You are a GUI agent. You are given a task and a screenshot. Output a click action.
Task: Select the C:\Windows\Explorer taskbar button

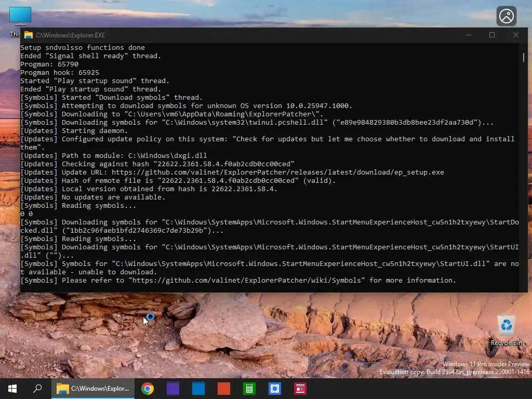(x=93, y=389)
